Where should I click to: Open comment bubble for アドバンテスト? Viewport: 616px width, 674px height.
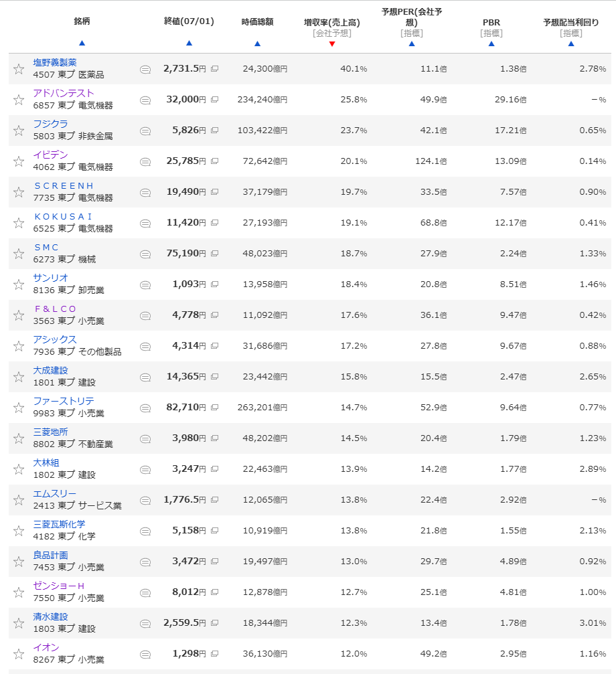(145, 100)
